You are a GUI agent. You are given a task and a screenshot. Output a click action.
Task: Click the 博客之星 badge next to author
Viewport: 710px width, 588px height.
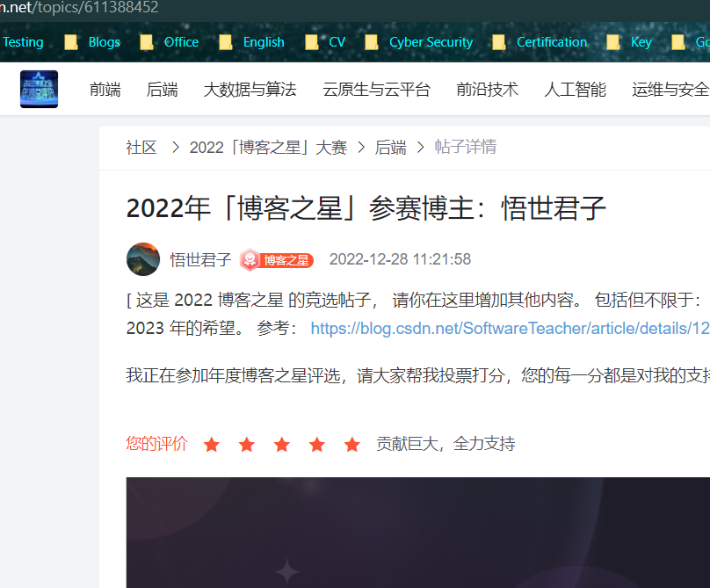(x=277, y=260)
